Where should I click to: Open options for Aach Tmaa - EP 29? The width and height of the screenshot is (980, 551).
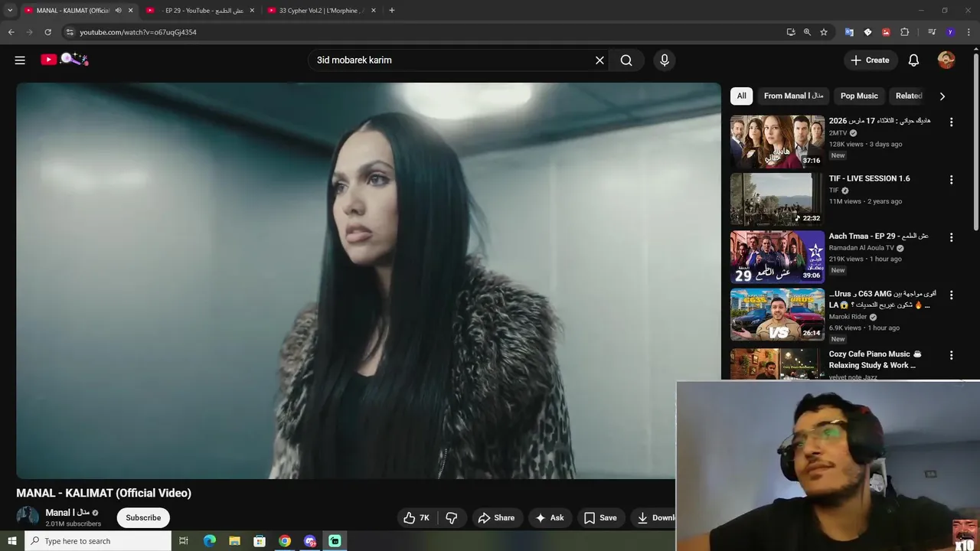pyautogui.click(x=951, y=237)
